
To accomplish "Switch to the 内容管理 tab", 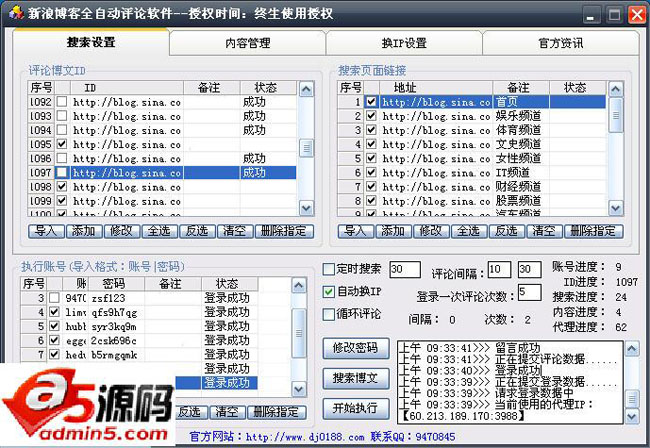I will 247,43.
